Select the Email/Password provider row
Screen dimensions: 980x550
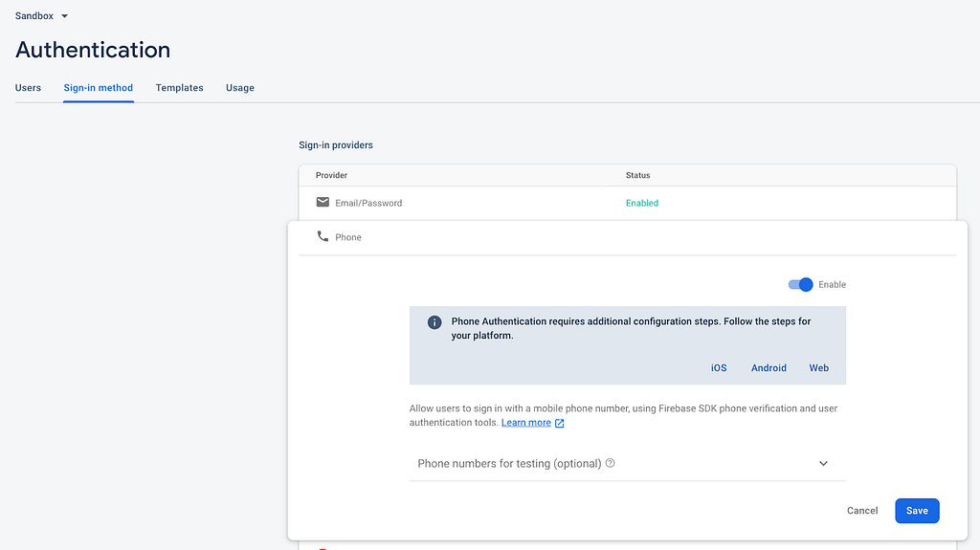click(x=628, y=203)
